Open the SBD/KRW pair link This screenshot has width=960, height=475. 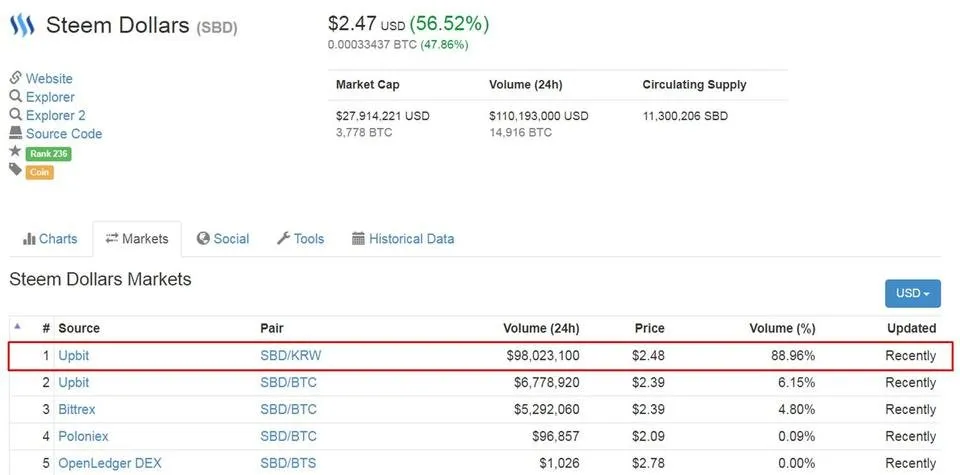pyautogui.click(x=290, y=356)
